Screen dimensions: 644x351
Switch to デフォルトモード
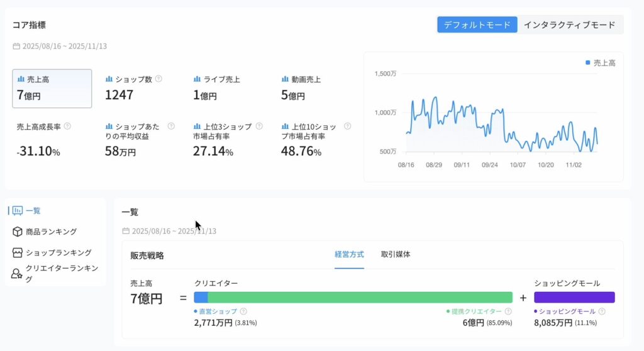477,25
